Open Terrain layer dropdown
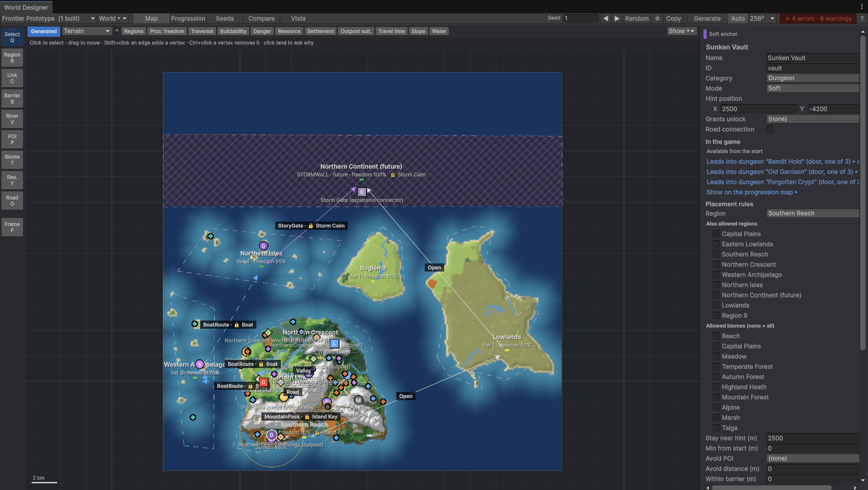 click(x=87, y=31)
